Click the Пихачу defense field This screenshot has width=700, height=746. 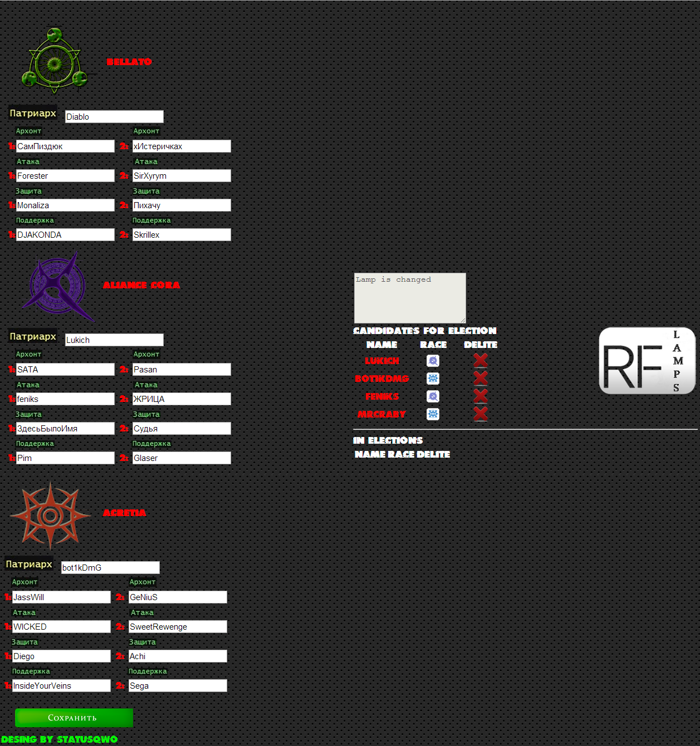tap(182, 205)
